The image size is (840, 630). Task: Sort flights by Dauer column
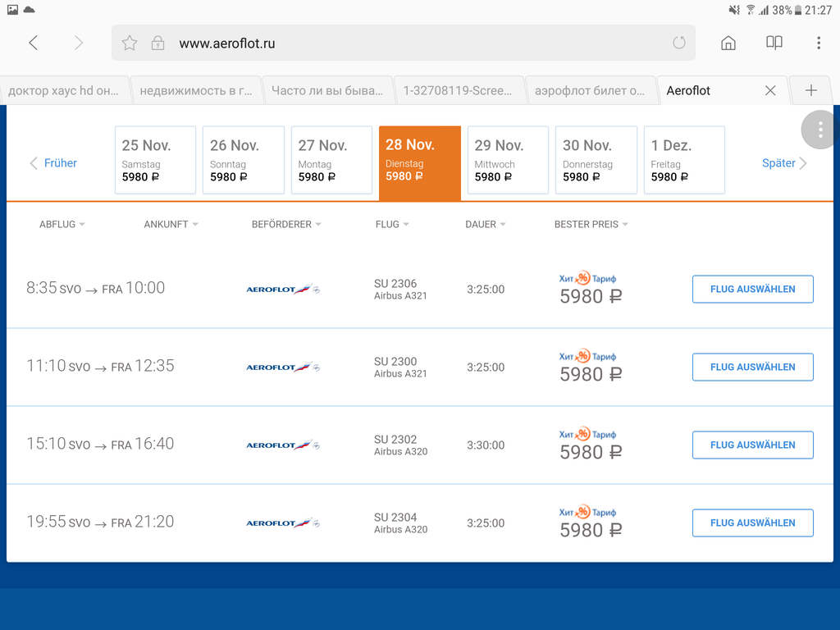[486, 225]
